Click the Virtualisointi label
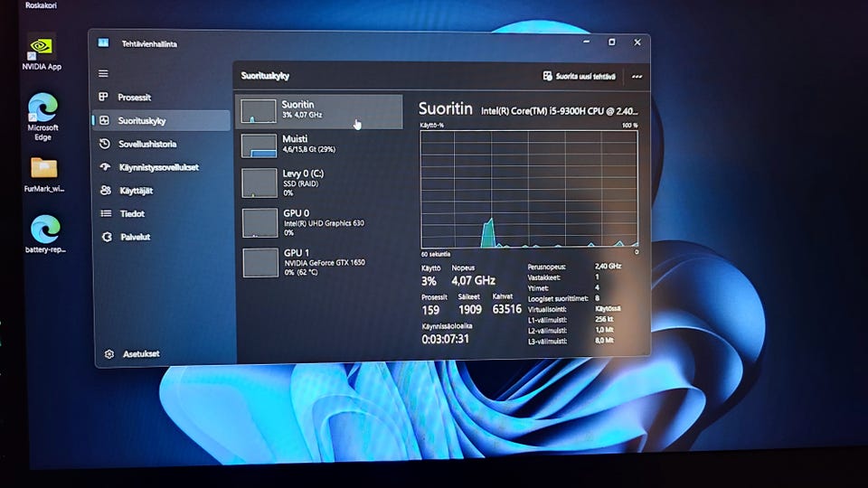This screenshot has height=488, width=868. (546, 309)
